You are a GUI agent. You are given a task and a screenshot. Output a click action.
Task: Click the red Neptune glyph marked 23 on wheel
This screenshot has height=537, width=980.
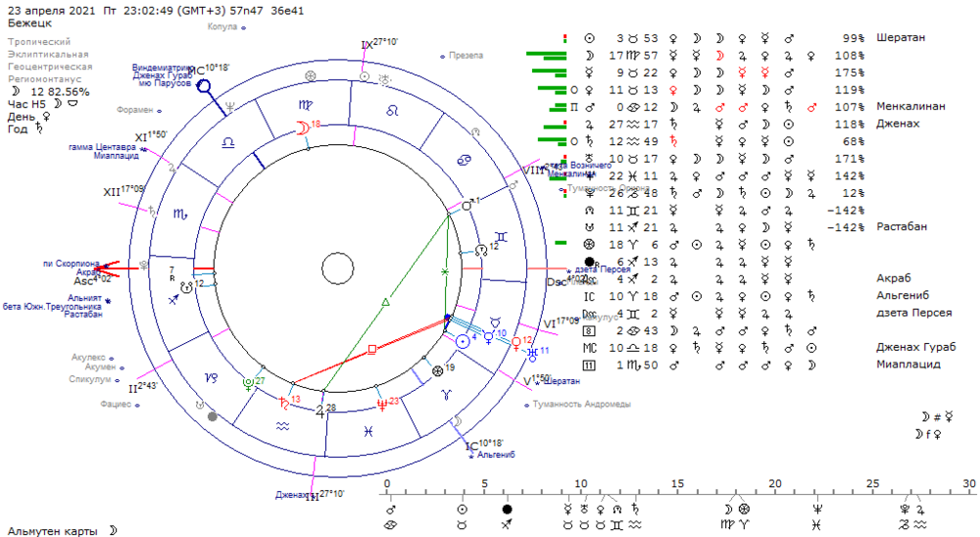382,405
